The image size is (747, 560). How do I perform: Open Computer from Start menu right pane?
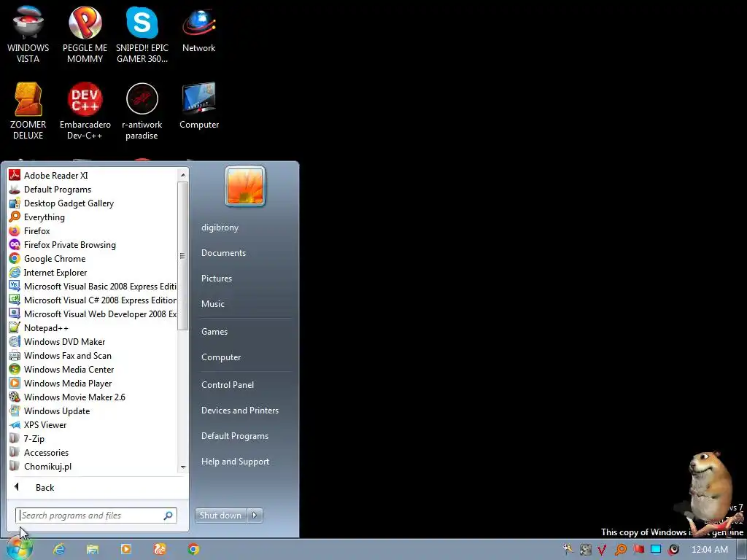coord(221,357)
